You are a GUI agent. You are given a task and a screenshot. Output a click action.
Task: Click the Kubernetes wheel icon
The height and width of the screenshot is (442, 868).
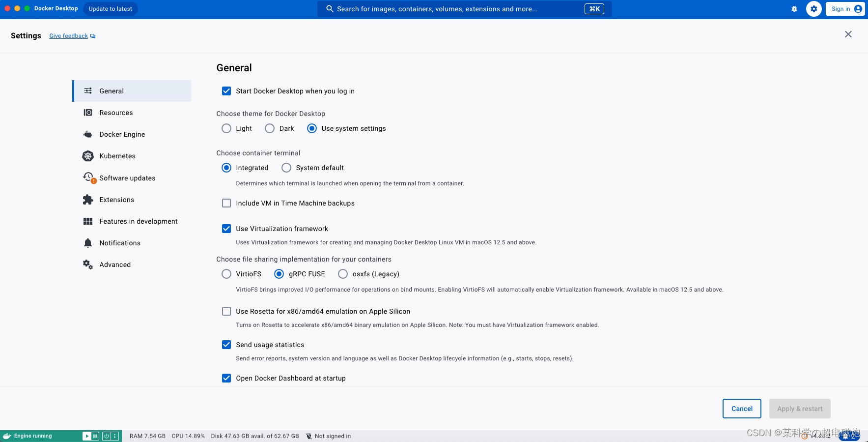[88, 156]
